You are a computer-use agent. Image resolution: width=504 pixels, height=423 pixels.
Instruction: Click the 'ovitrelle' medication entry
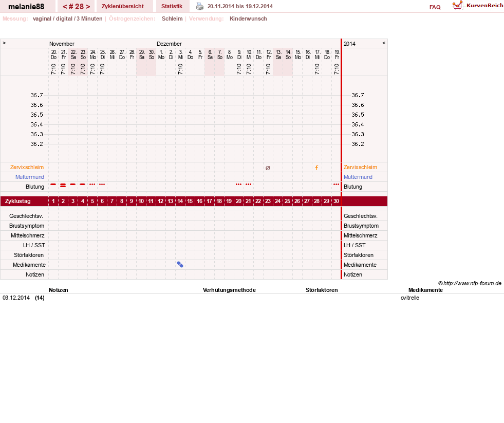410,298
